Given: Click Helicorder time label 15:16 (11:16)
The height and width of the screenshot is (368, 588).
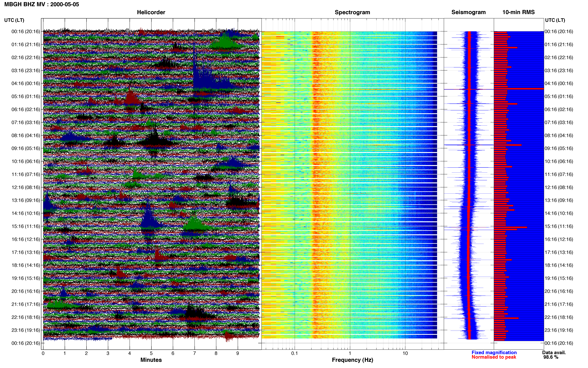Looking at the screenshot, I should pos(26,226).
